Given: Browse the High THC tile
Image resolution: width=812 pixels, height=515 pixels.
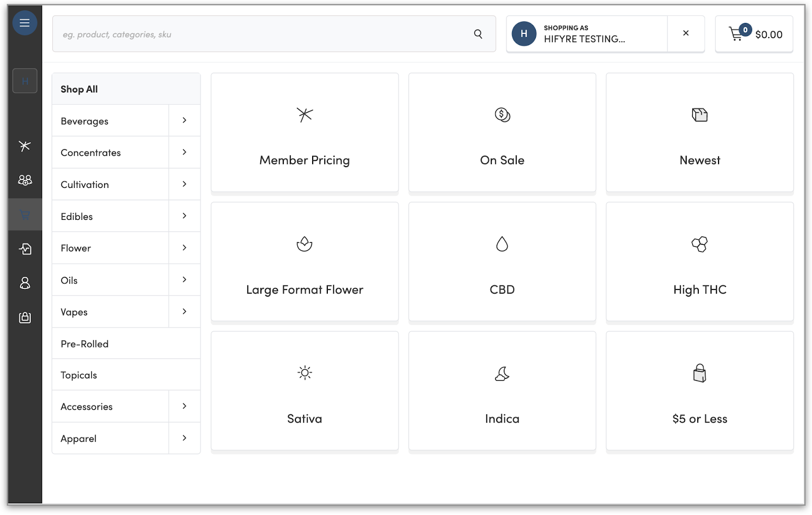Looking at the screenshot, I should 699,262.
